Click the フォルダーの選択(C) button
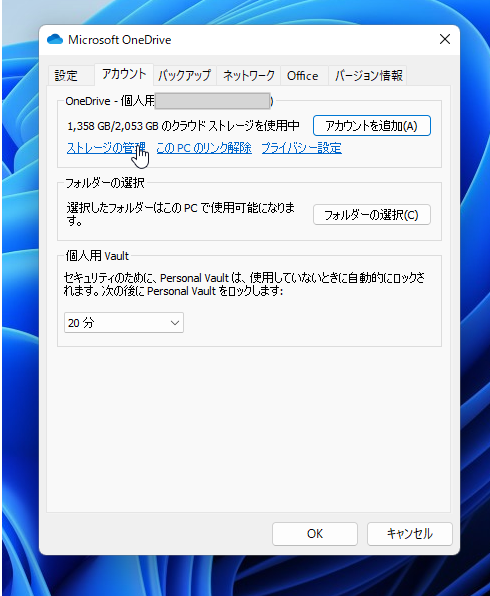The width and height of the screenshot is (490, 596). point(372,215)
